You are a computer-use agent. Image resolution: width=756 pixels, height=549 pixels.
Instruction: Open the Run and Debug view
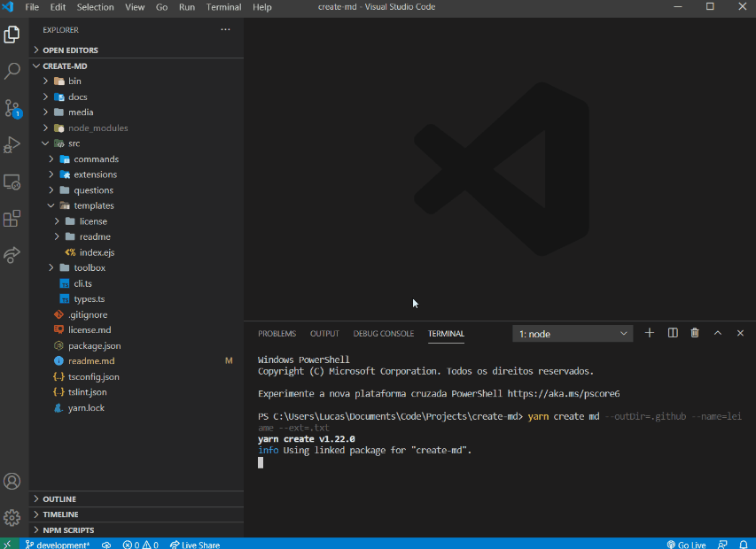[x=12, y=145]
